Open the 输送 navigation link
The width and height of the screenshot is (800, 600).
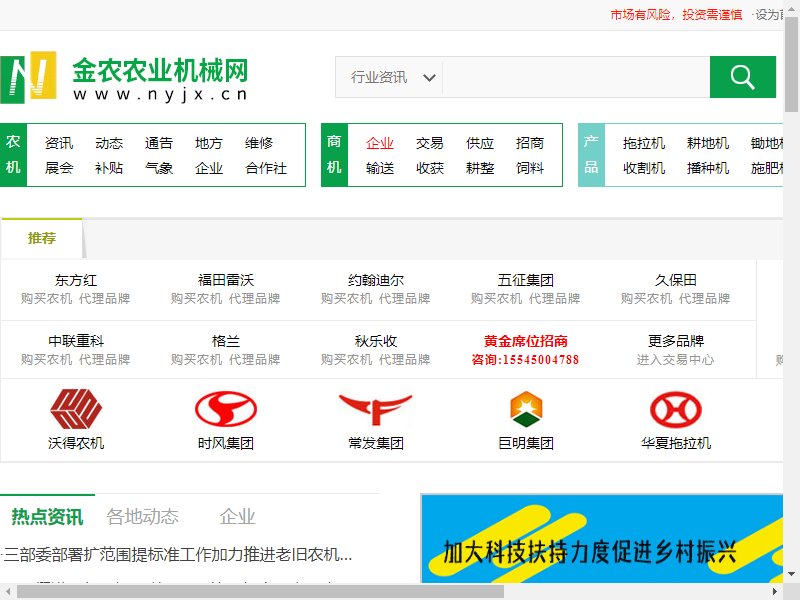point(380,168)
